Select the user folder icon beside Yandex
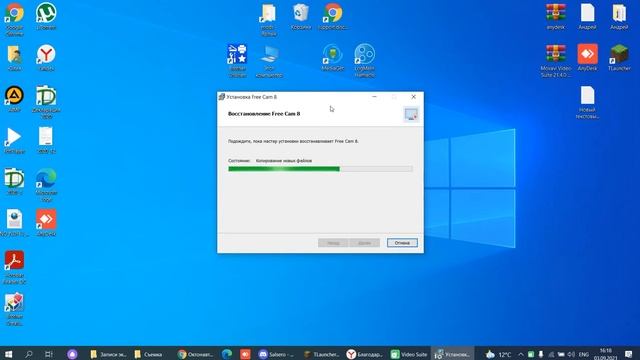Screen dimensions: 640x360 click(x=14, y=58)
